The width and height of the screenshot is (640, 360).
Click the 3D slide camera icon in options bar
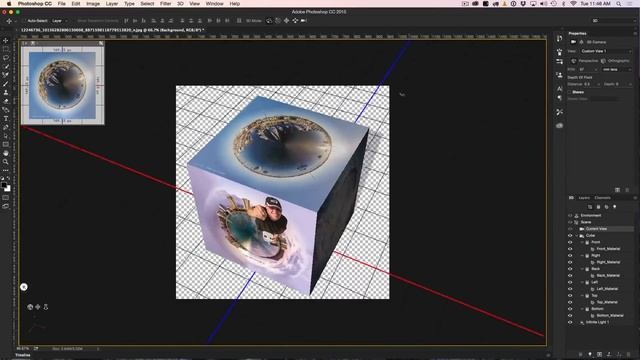[295, 20]
